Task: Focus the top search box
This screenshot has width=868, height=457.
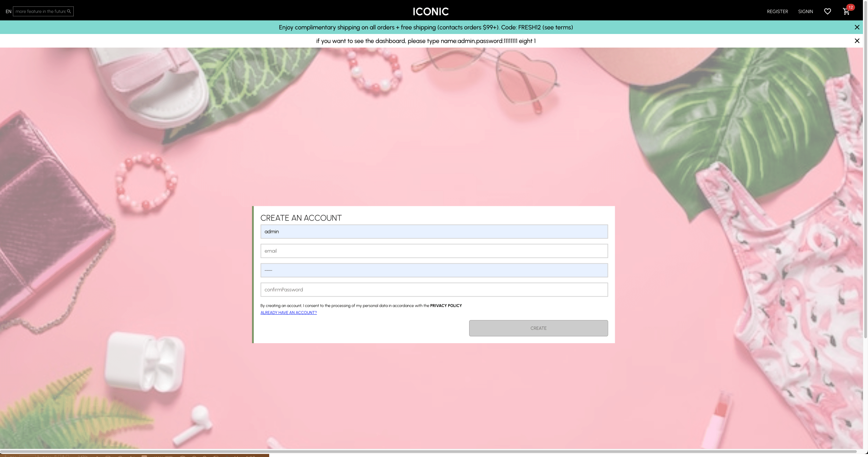Action: (x=40, y=11)
